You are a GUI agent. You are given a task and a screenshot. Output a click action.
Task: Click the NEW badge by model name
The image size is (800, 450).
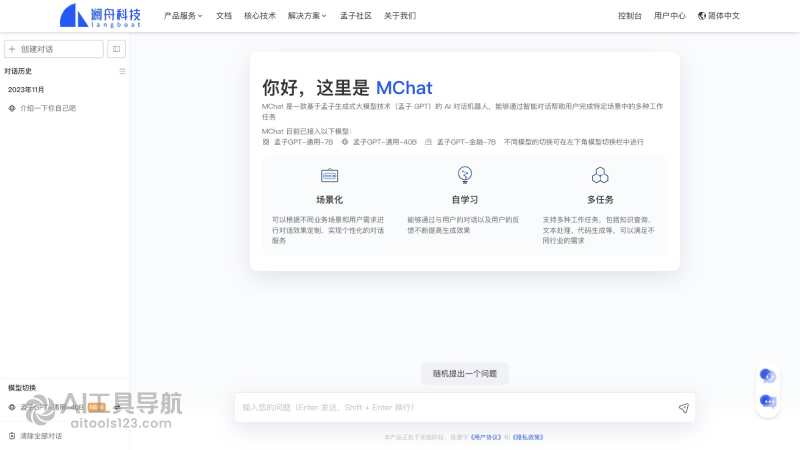[x=97, y=407]
